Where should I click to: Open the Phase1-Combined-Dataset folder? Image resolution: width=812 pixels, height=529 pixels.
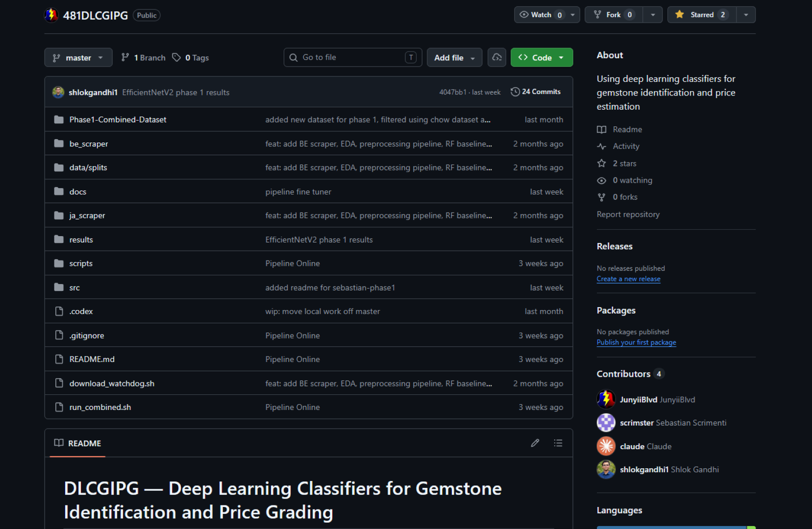point(118,120)
